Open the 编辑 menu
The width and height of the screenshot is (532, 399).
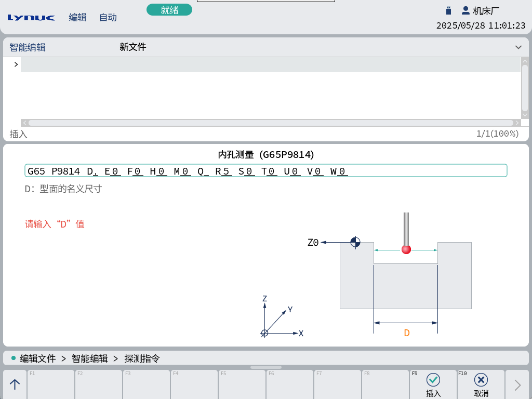[78, 17]
